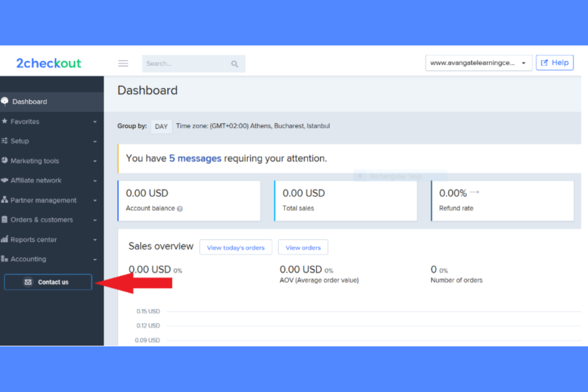Select the DAY grouping option
Viewport: 588px width, 392px height.
(161, 126)
